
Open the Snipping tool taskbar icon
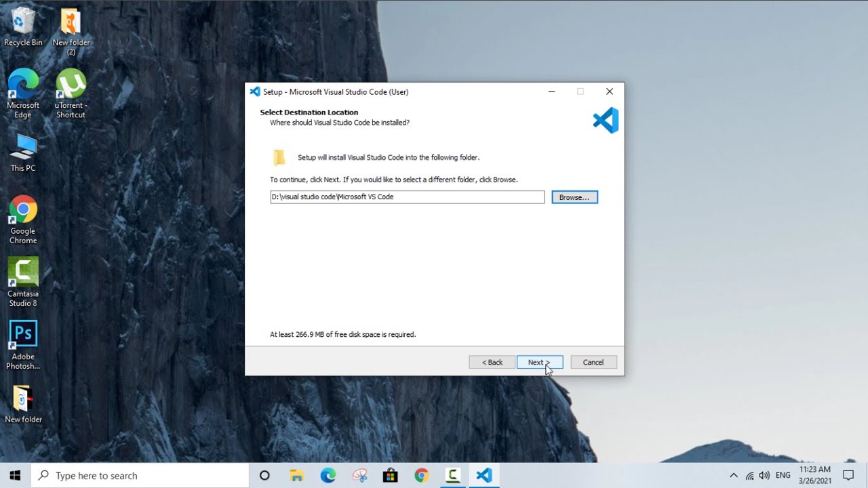[359, 476]
